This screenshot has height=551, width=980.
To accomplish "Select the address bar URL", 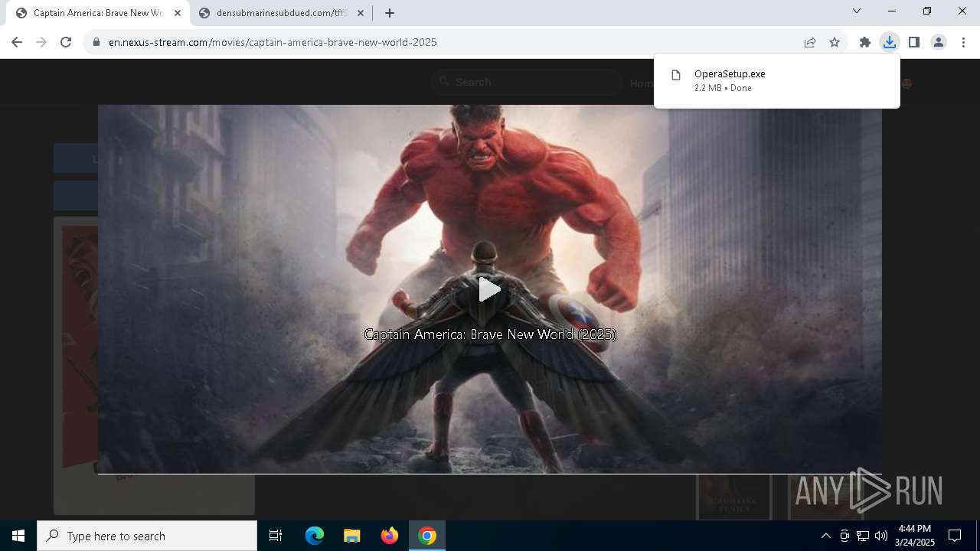I will 273,42.
